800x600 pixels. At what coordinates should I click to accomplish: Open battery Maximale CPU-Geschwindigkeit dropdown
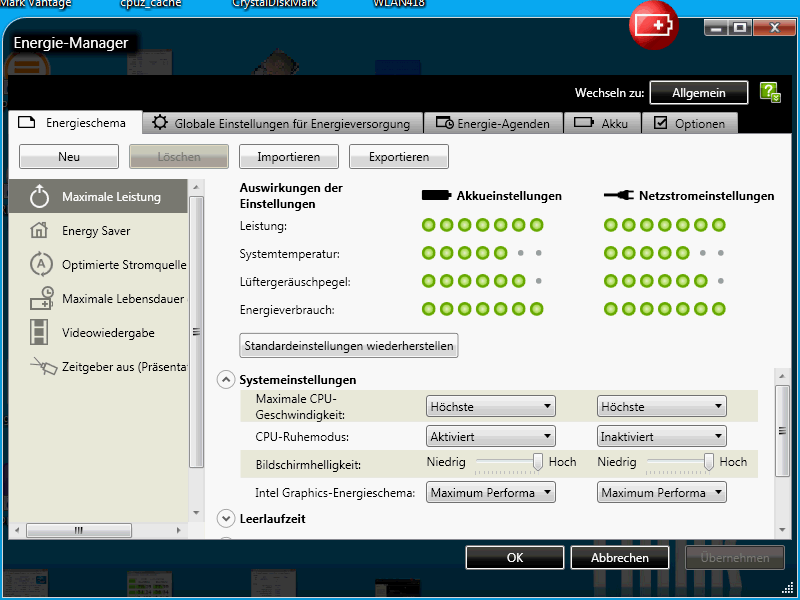(x=491, y=407)
